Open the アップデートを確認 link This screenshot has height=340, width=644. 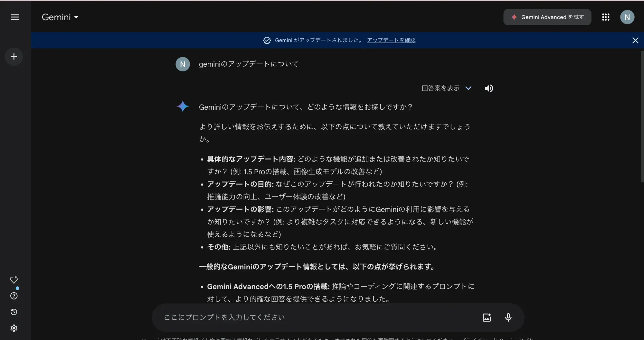click(391, 40)
